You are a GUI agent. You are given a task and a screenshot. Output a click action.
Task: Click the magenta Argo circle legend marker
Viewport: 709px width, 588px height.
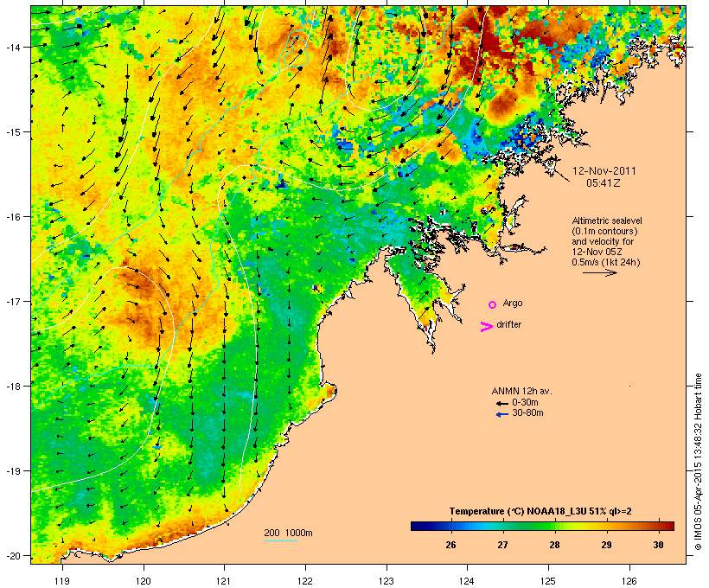point(493,305)
